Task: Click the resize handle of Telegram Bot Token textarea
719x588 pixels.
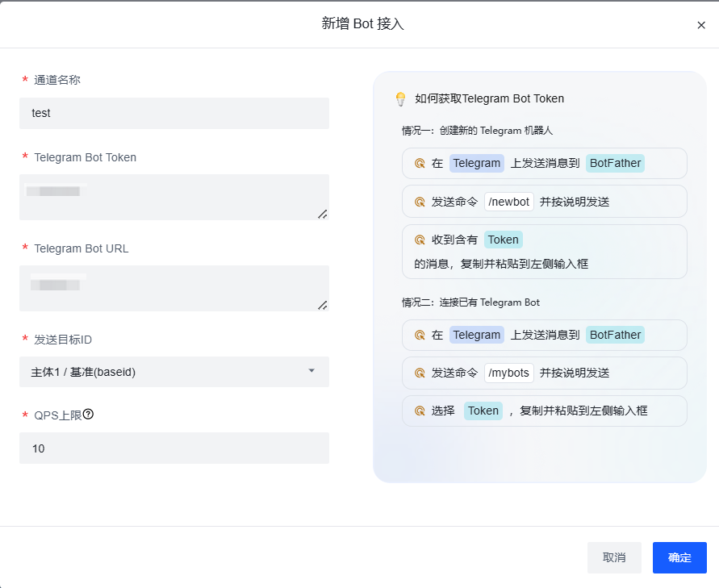Action: (323, 214)
